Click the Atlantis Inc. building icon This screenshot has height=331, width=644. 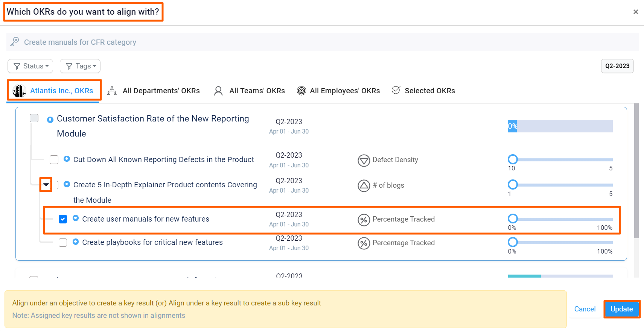(19, 91)
